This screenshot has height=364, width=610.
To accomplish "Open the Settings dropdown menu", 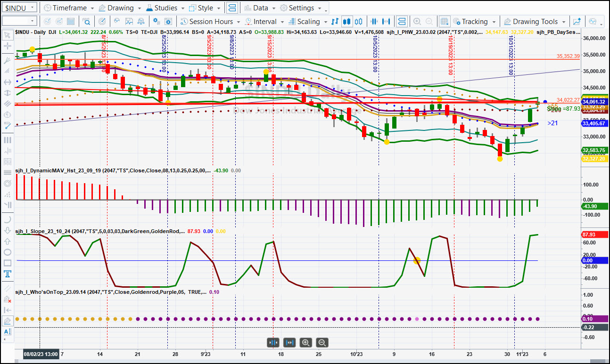I will coord(300,8).
